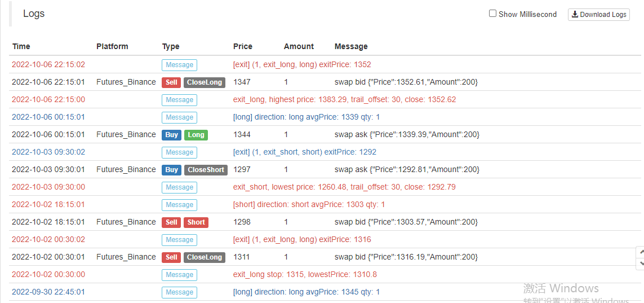
Task: Click the Download Logs button
Action: tap(598, 15)
